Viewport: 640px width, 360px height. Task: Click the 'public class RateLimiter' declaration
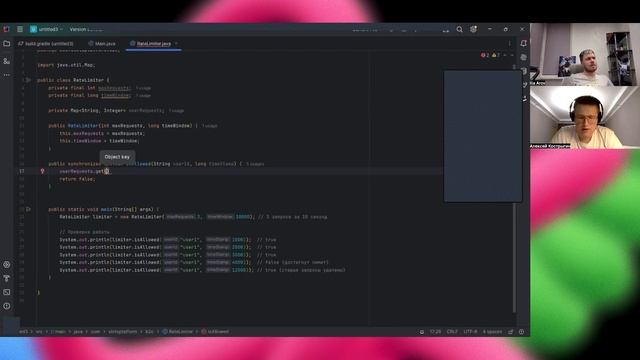pyautogui.click(x=73, y=80)
